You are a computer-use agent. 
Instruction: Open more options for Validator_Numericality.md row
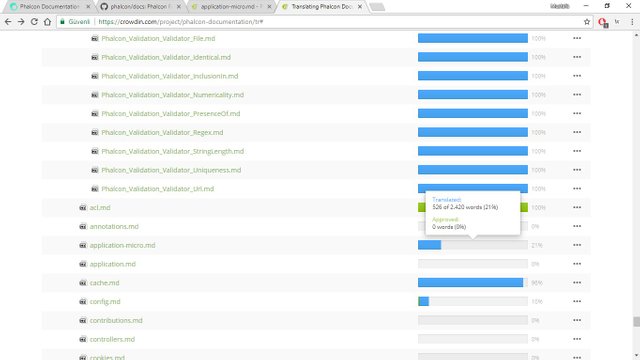click(x=577, y=94)
